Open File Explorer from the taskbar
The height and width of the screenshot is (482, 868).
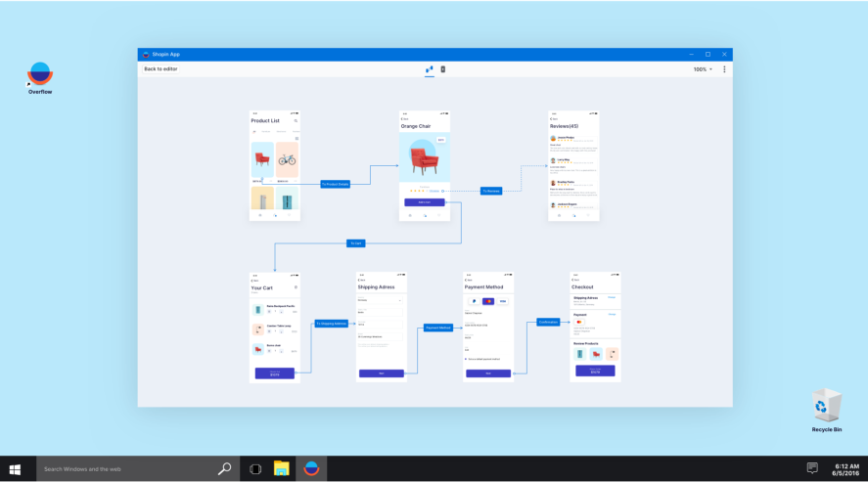(281, 468)
